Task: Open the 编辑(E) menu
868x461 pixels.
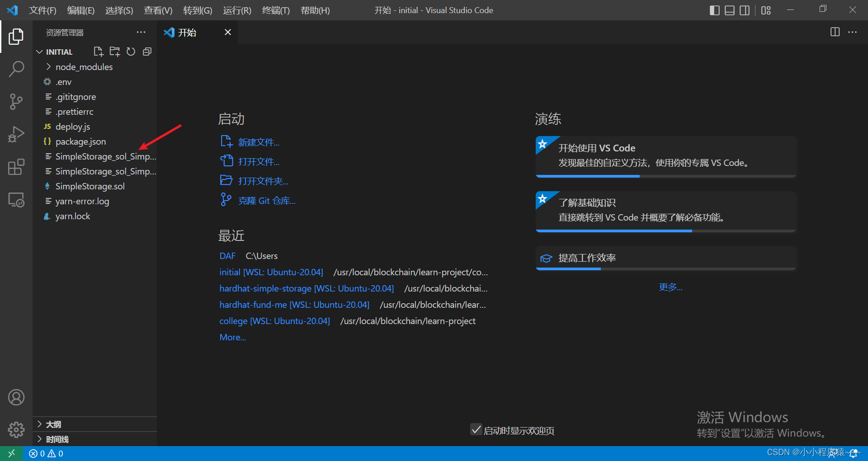Action: [x=81, y=10]
